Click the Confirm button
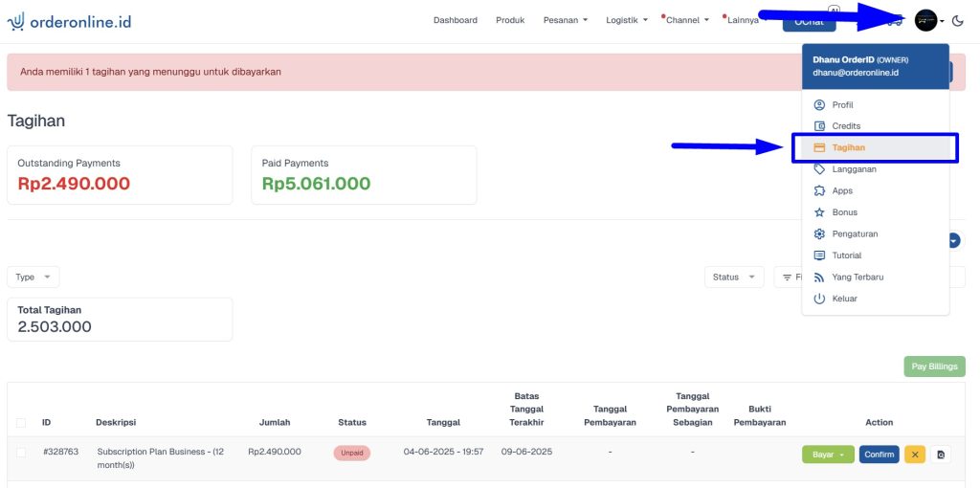980x488 pixels. (x=879, y=455)
